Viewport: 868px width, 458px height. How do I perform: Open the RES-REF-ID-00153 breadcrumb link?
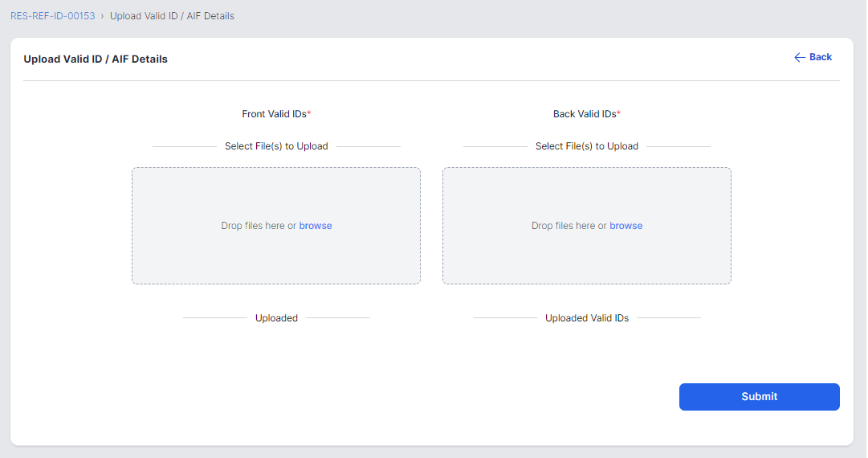coord(52,16)
